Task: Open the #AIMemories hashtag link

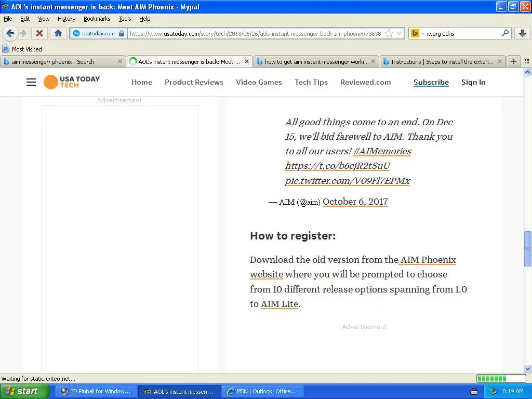Action: (382, 151)
